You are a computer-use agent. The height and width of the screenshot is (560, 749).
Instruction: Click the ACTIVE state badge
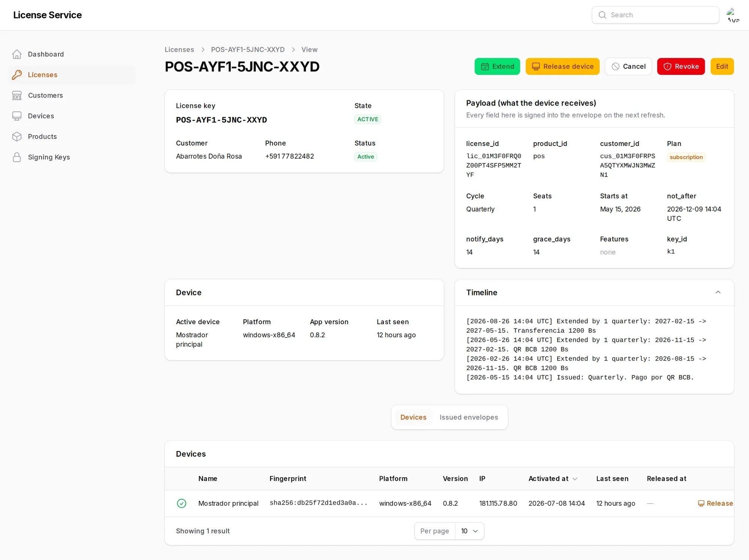[x=368, y=119]
